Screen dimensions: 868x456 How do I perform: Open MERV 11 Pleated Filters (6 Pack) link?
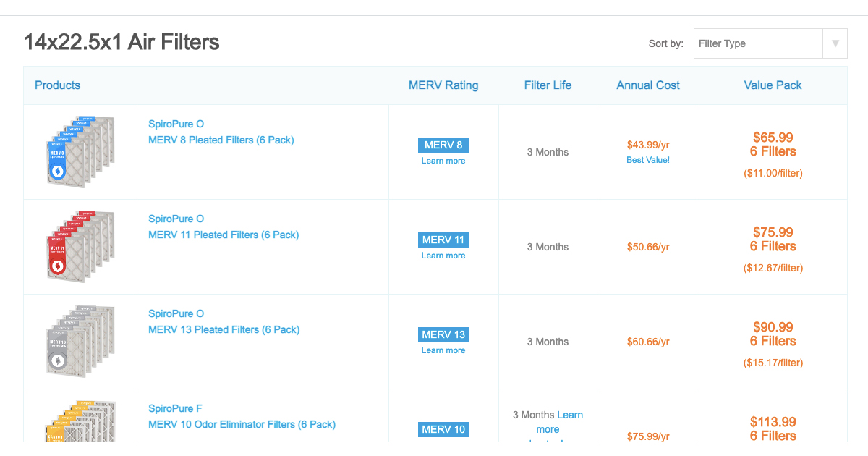tap(224, 235)
